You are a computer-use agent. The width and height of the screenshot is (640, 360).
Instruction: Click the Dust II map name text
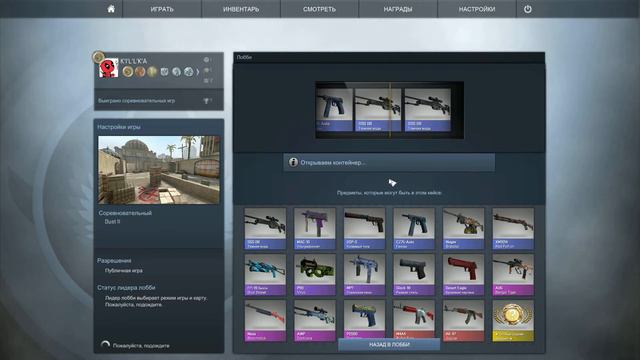(x=112, y=222)
